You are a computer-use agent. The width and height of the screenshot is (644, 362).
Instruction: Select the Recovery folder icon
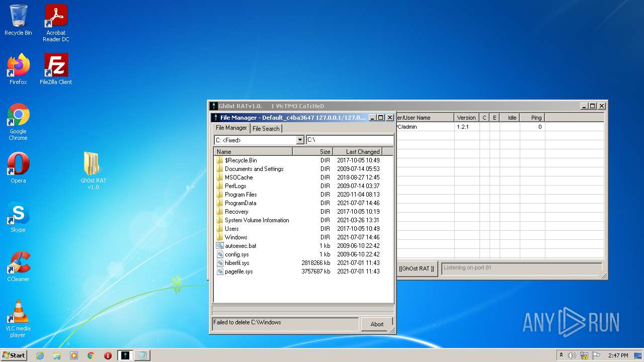(x=220, y=212)
